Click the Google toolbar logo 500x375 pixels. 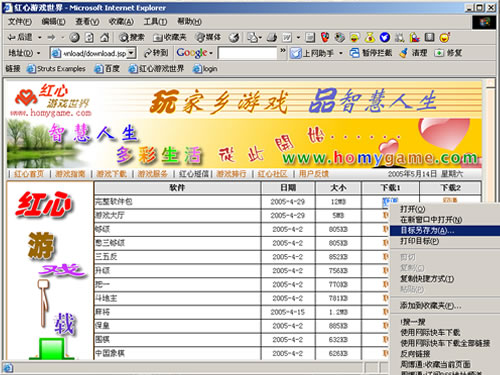pos(192,53)
